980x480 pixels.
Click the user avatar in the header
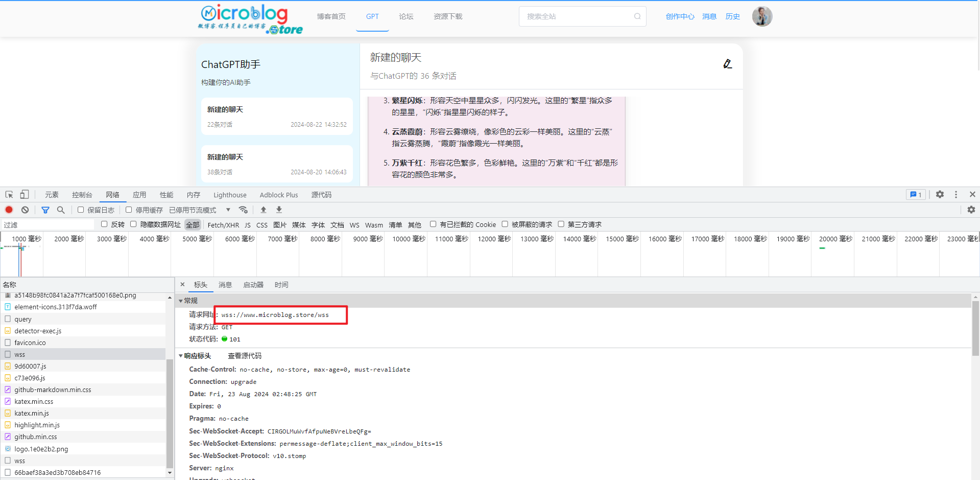click(x=762, y=16)
